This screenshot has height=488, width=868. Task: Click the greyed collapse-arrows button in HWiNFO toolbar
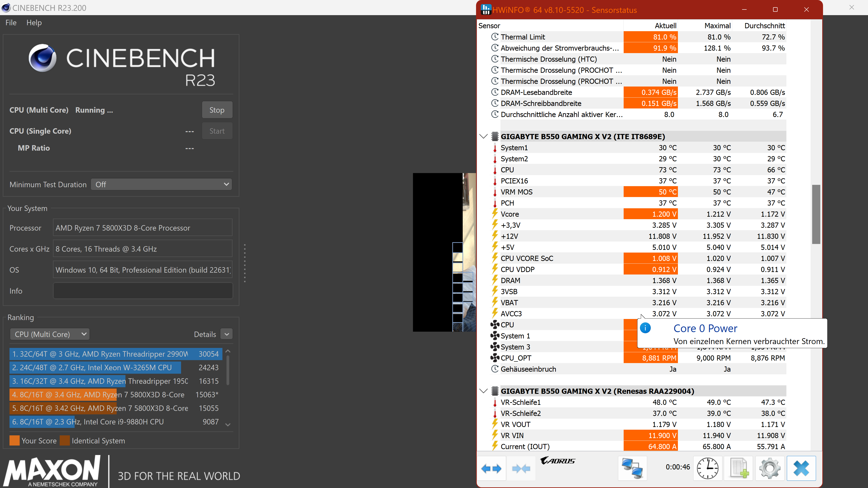point(521,468)
